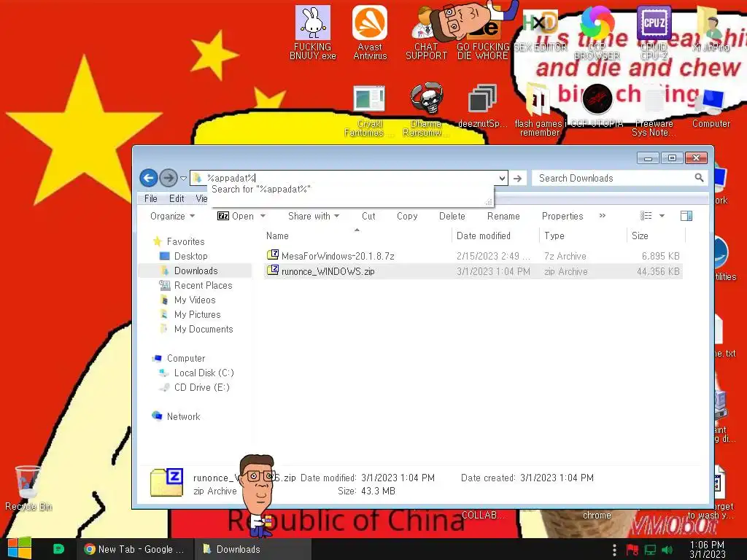Screen dimensions: 747x560
Task: Open the Organize dropdown
Action: pos(172,216)
